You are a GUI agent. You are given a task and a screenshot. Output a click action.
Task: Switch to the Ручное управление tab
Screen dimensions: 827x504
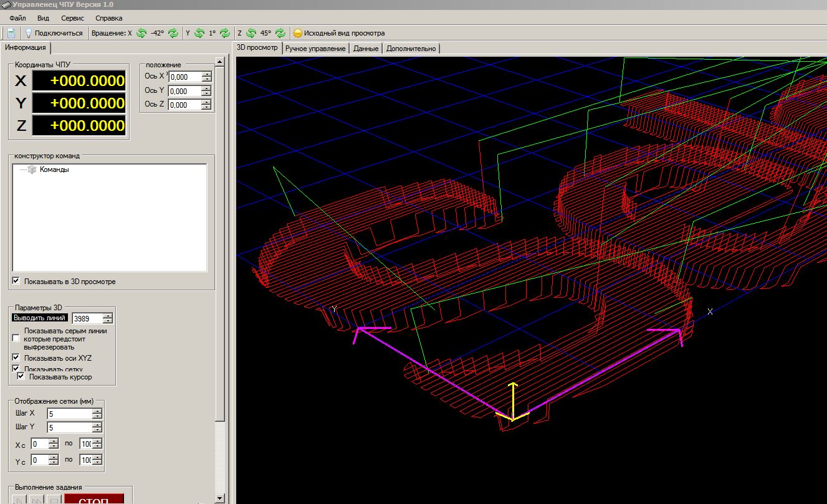315,48
